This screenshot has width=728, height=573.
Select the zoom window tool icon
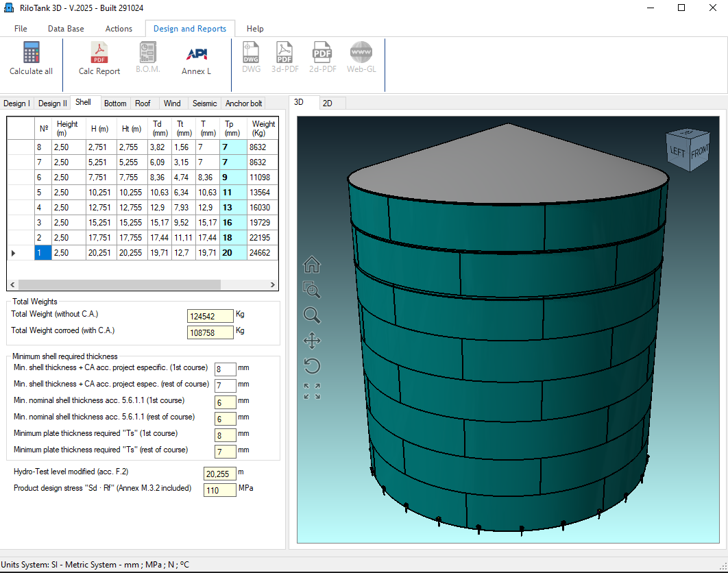click(312, 290)
